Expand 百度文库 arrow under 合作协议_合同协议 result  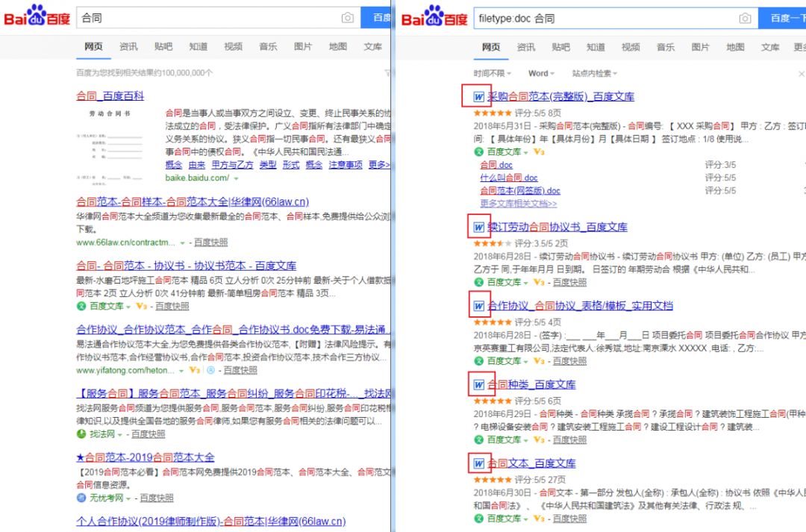(x=526, y=361)
